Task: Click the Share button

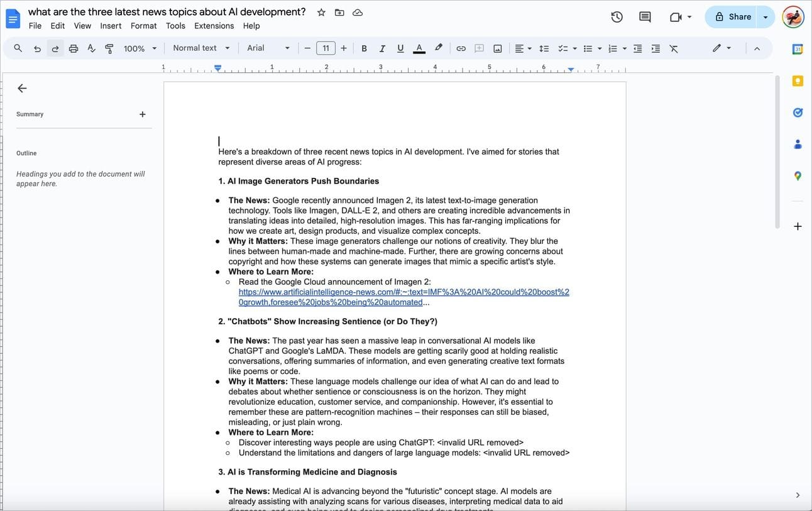Action: pos(732,17)
